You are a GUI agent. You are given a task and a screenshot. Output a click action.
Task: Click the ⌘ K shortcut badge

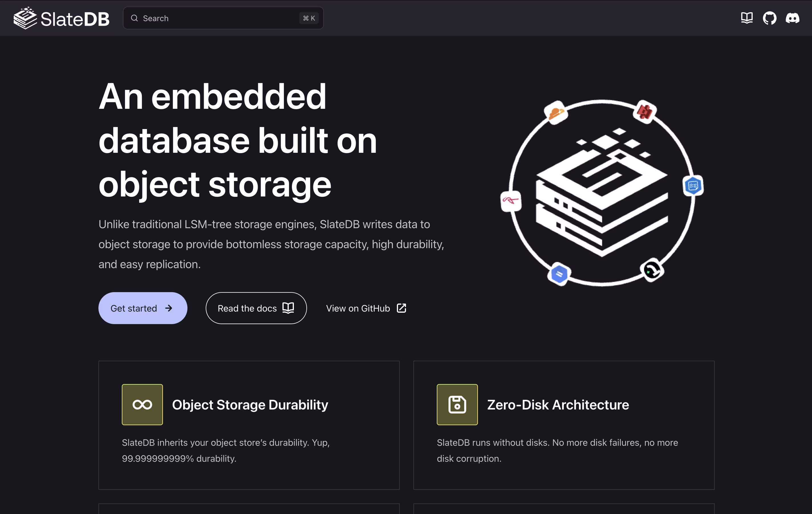click(x=309, y=18)
